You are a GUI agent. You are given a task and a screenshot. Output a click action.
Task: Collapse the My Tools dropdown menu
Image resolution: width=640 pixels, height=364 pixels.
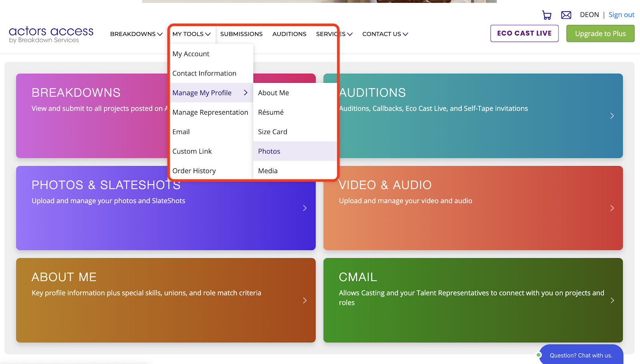click(192, 34)
